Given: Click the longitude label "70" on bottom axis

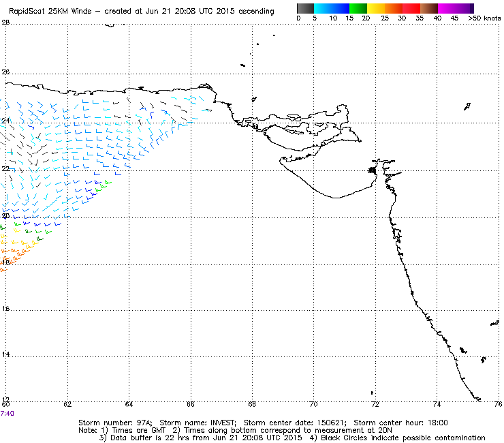Looking at the screenshot, I should pyautogui.click(x=313, y=404).
